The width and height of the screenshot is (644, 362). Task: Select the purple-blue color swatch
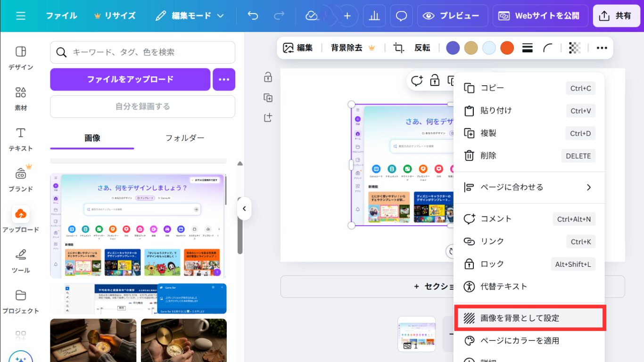(453, 48)
